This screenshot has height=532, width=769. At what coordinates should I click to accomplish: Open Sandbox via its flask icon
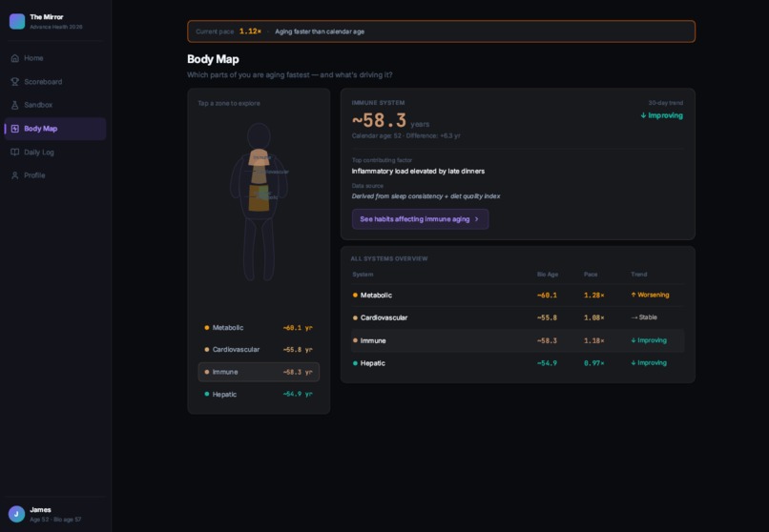coord(14,105)
